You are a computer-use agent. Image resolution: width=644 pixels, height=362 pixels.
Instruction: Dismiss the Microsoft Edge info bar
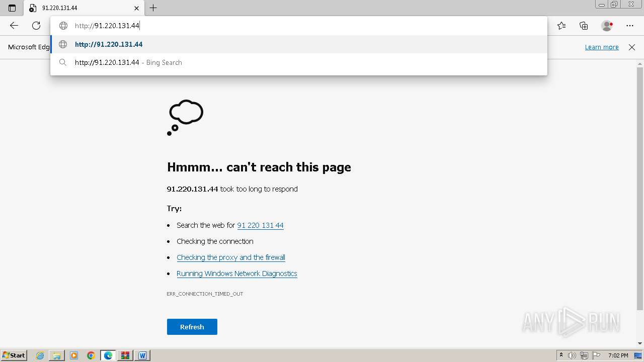[x=632, y=47]
